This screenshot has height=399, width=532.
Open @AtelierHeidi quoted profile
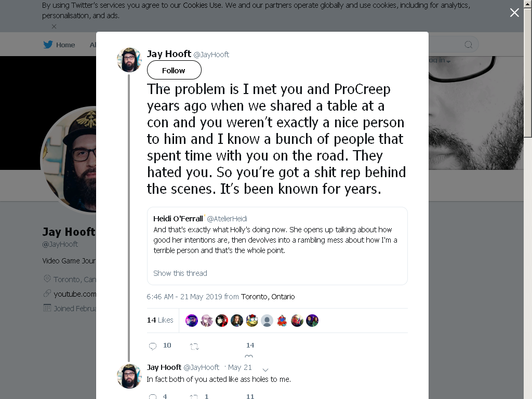point(227,219)
